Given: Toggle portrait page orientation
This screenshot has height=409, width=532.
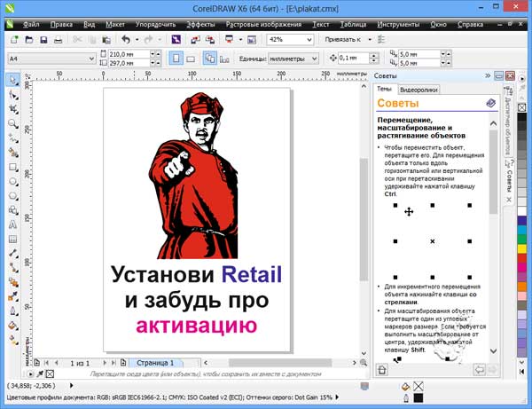Looking at the screenshot, I should [177, 58].
